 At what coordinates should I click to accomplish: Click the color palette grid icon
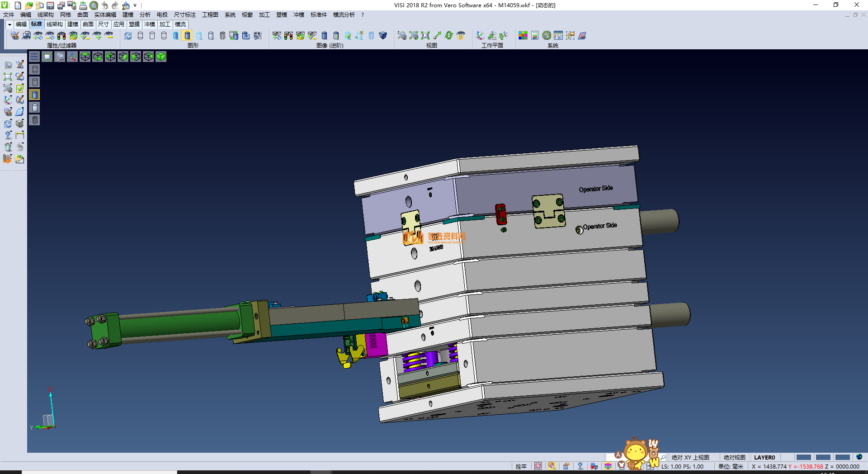[523, 35]
